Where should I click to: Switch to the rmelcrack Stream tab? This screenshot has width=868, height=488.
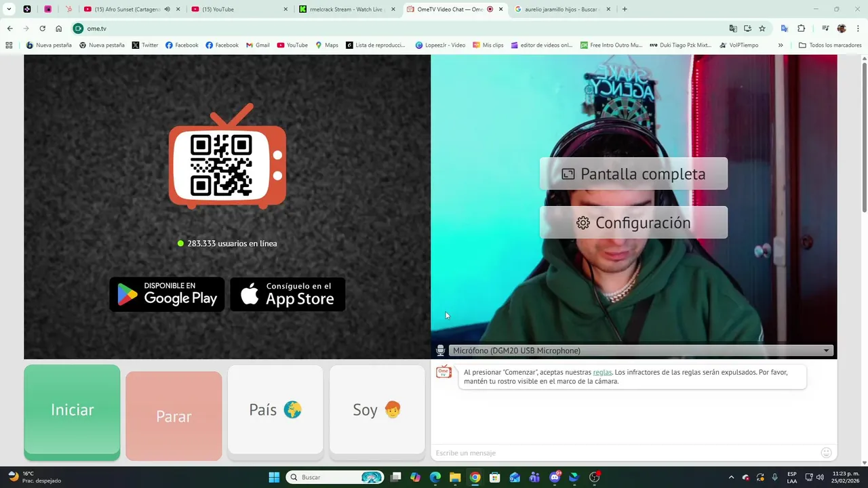tap(347, 9)
